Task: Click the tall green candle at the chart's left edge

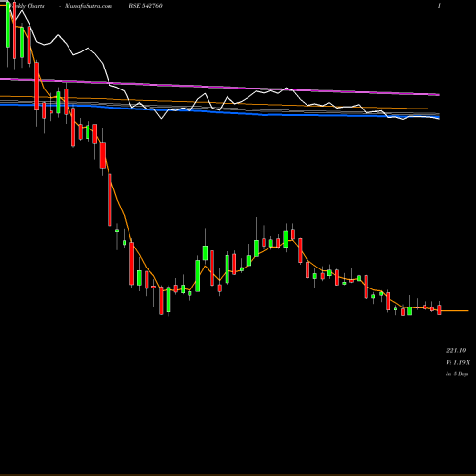Action: tap(8, 24)
